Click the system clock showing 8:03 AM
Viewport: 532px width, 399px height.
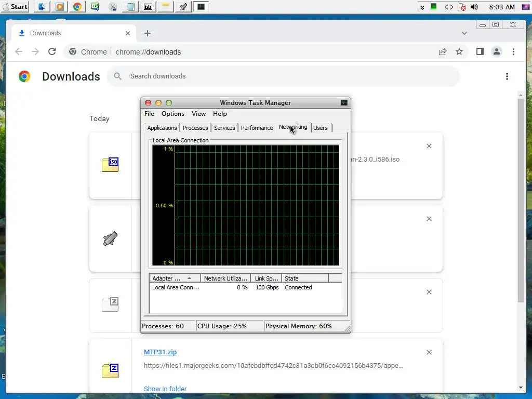pyautogui.click(x=502, y=7)
